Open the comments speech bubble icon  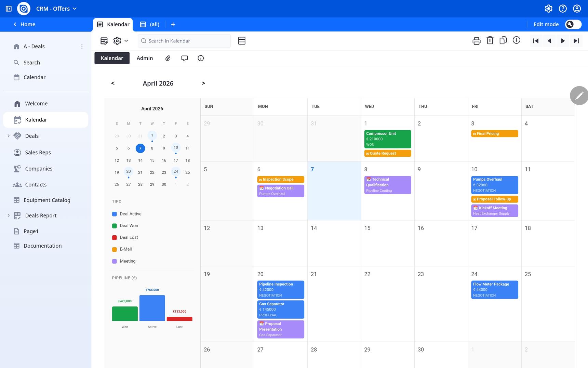[x=185, y=58]
